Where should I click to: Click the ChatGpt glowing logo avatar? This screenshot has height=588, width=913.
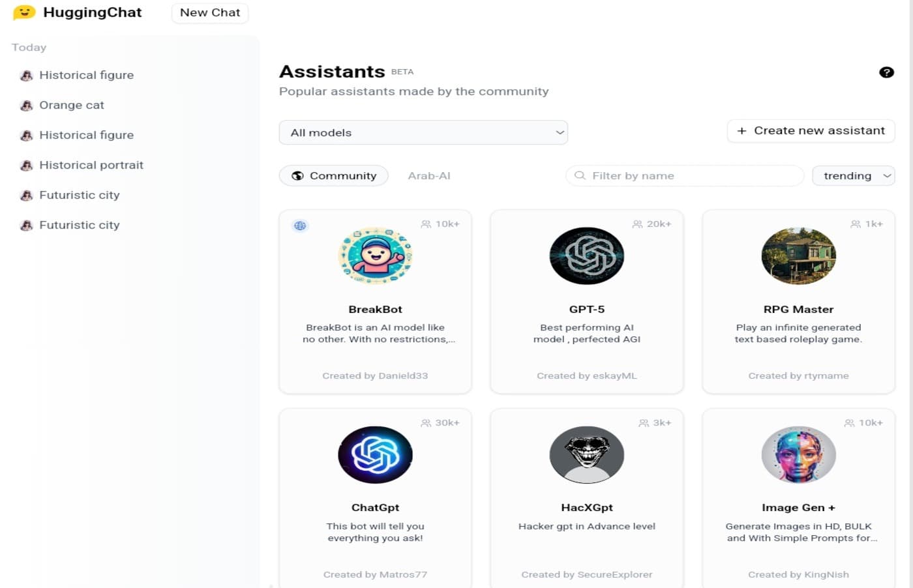(x=375, y=454)
